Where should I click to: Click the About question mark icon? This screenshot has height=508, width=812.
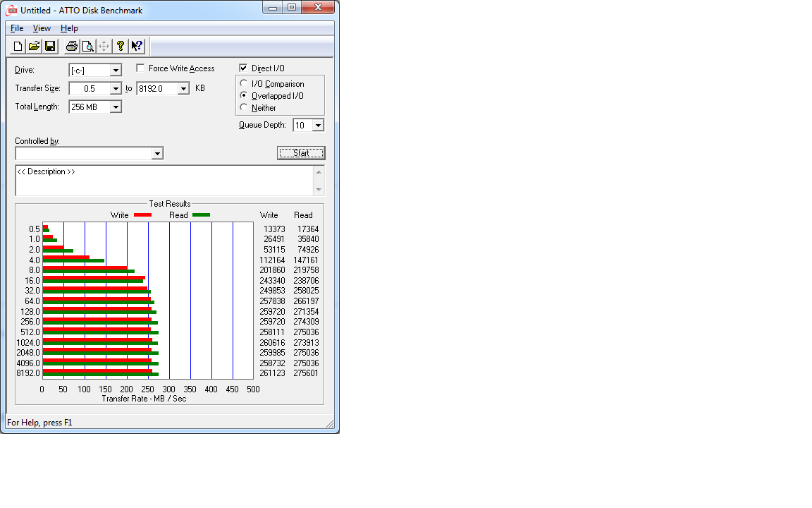point(120,46)
